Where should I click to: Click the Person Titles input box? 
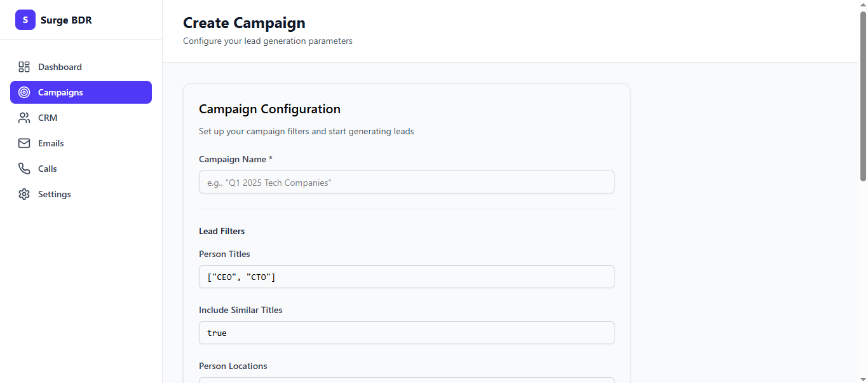tap(406, 277)
